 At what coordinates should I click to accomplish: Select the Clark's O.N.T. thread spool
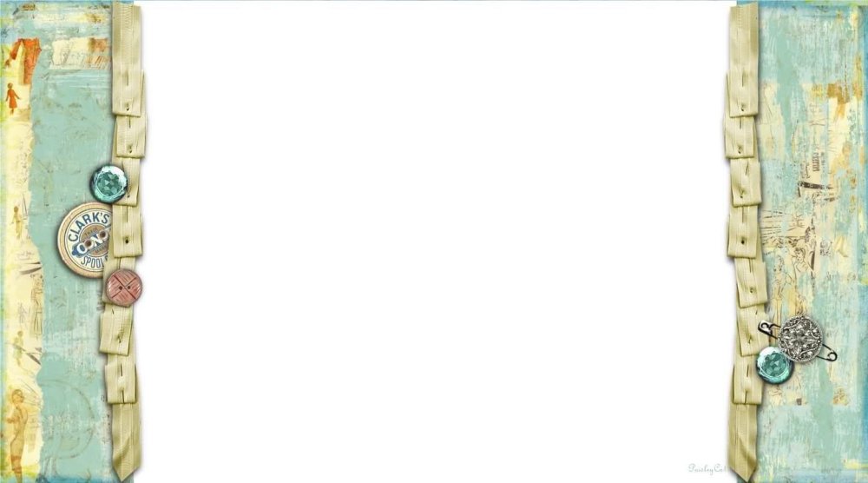coord(86,239)
